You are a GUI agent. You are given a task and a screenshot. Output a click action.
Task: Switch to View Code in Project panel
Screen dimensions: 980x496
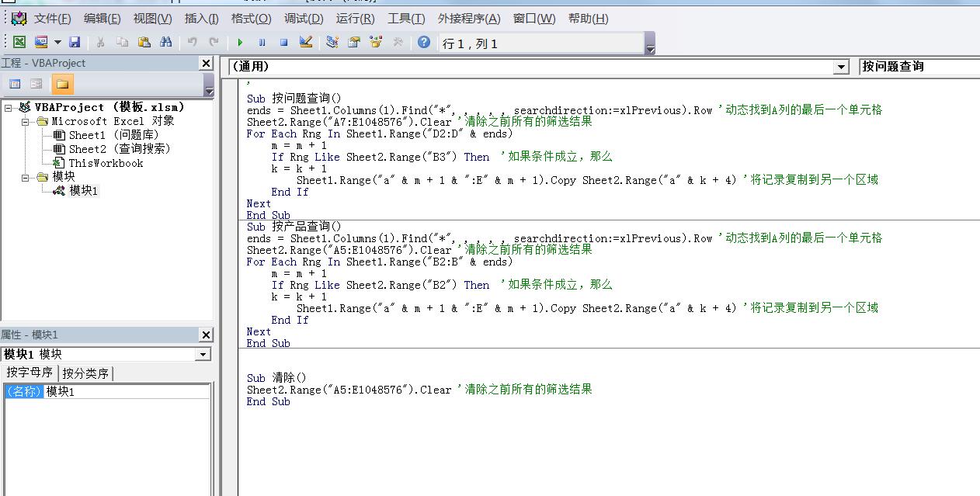(x=15, y=83)
